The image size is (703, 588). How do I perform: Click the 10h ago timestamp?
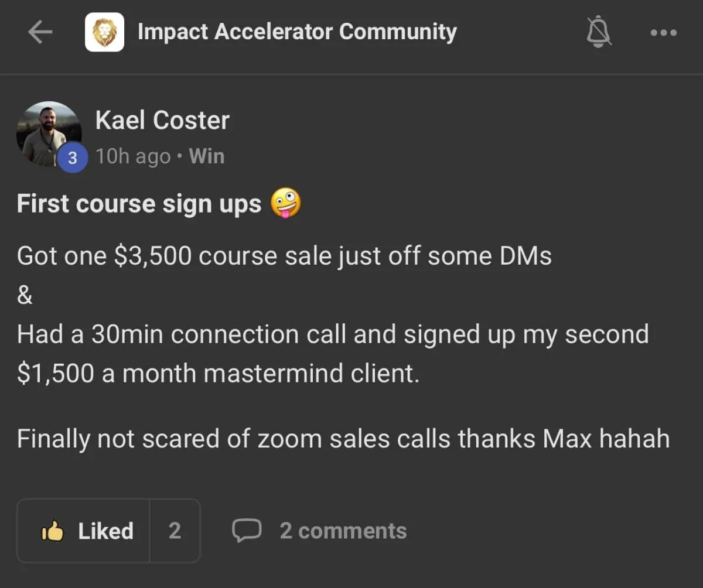pos(133,156)
